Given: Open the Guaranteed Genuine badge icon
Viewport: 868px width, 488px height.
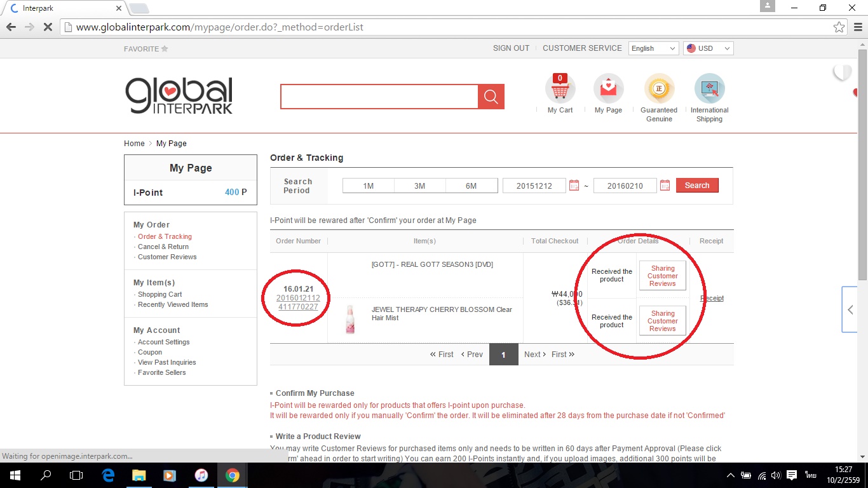Looking at the screenshot, I should click(x=659, y=89).
